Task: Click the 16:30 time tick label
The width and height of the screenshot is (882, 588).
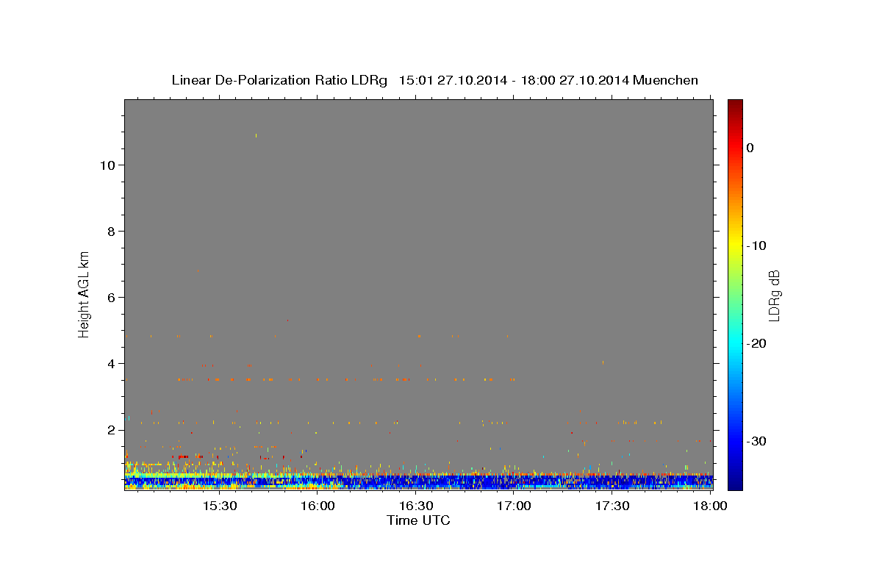Action: coord(416,506)
